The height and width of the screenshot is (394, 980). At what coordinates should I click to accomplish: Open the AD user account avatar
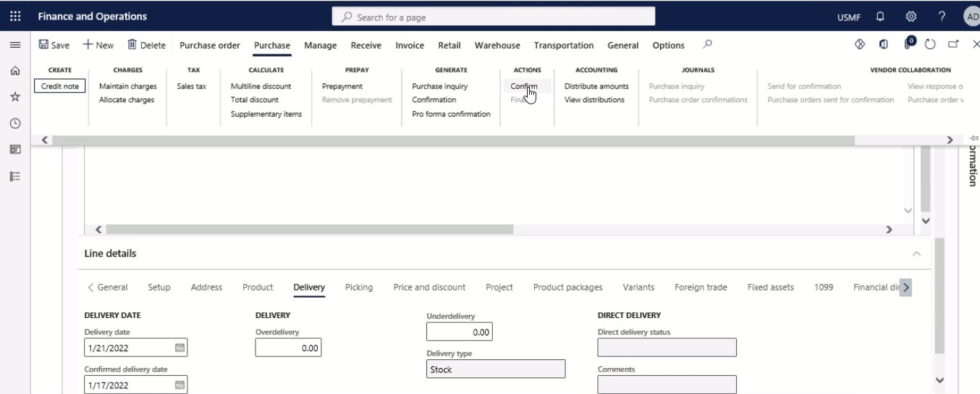(971, 16)
